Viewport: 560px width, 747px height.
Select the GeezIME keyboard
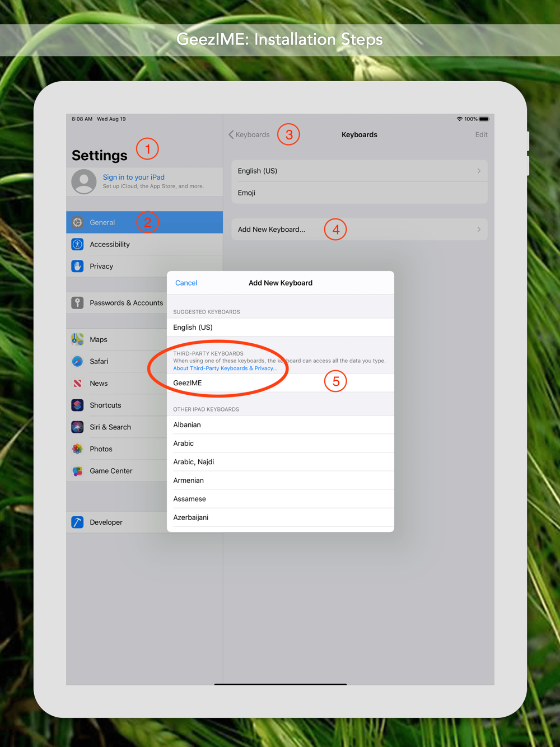coord(281,383)
